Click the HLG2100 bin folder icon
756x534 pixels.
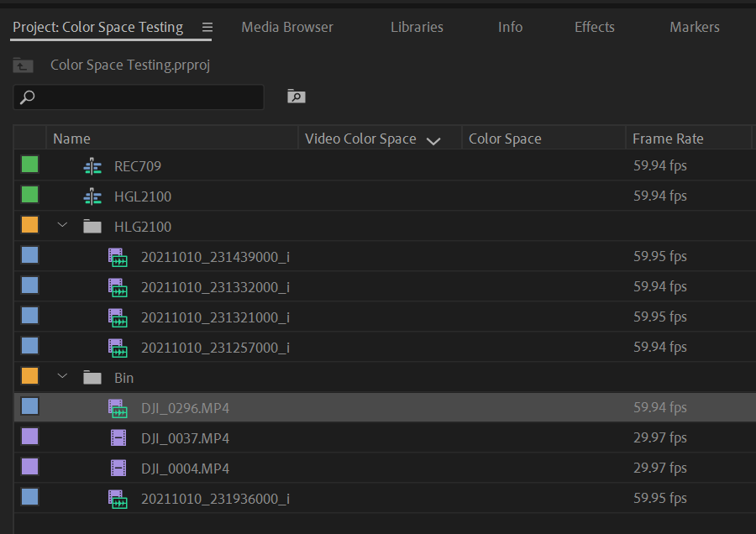[x=92, y=226]
